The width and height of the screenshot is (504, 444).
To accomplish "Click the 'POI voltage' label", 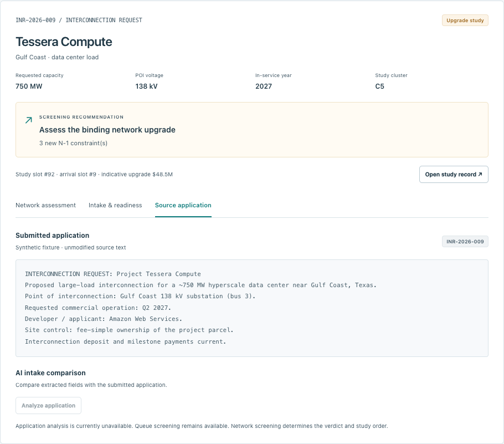I will point(149,75).
